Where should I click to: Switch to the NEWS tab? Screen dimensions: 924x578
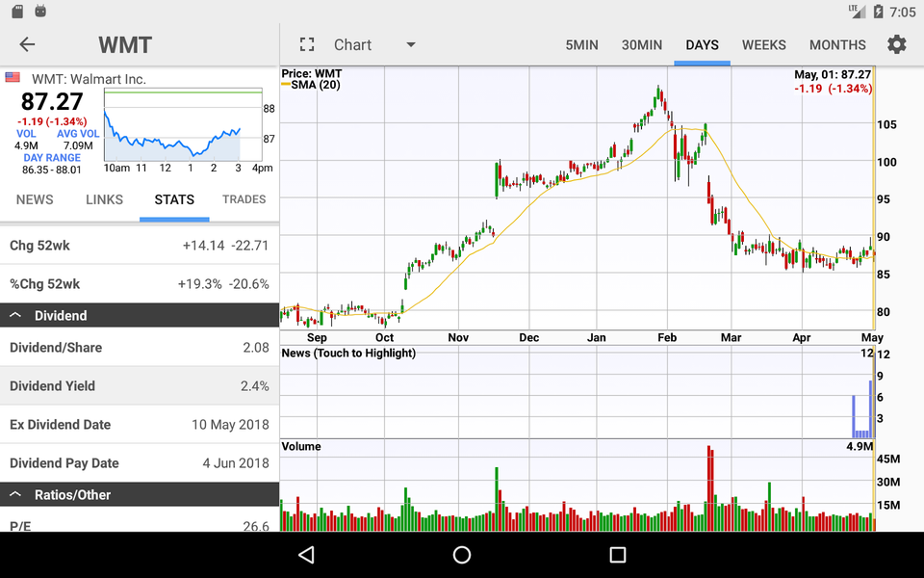35,199
